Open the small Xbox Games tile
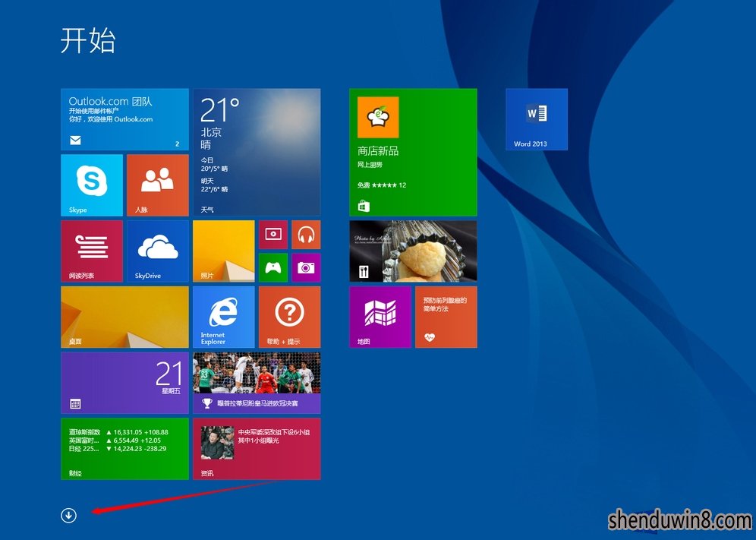756x540 pixels. [x=273, y=267]
